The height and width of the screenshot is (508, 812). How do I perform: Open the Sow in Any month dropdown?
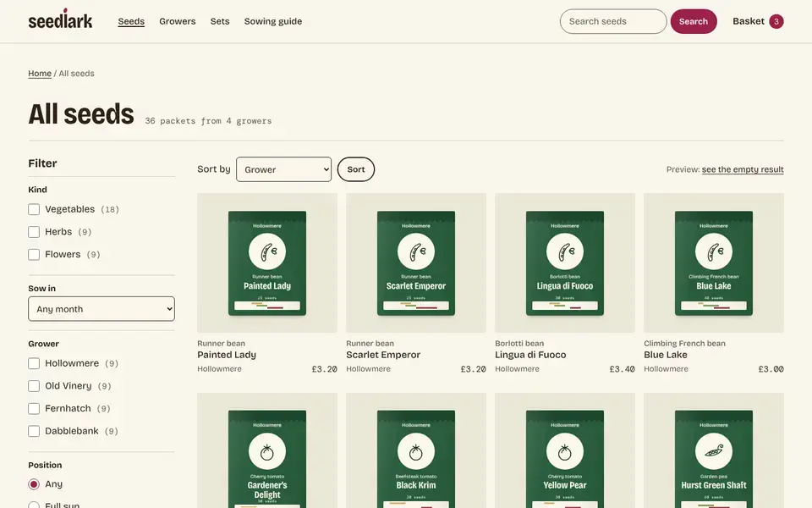click(101, 309)
